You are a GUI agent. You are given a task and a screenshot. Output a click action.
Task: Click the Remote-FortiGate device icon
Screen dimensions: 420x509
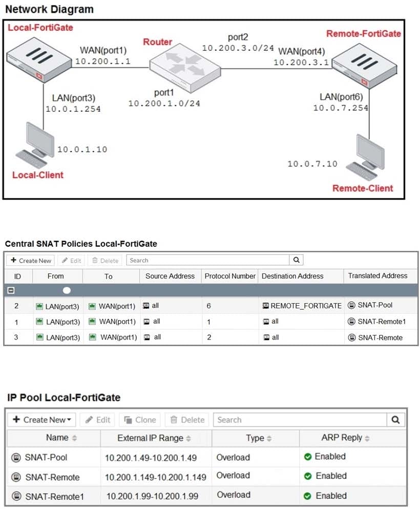(x=365, y=66)
